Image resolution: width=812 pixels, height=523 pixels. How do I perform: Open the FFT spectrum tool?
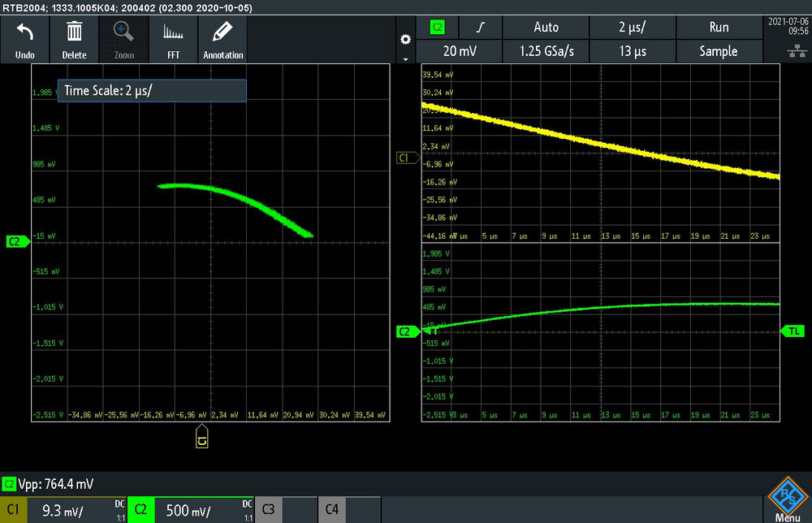pos(174,40)
